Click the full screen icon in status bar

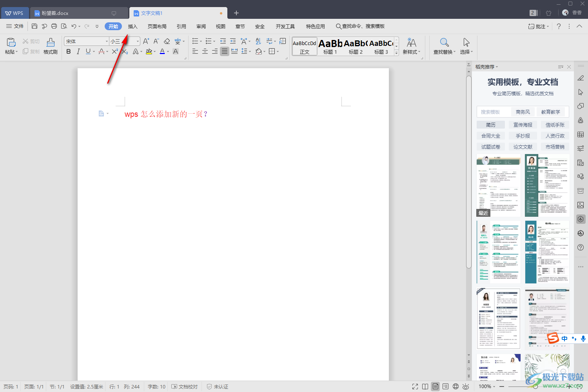tap(415, 387)
